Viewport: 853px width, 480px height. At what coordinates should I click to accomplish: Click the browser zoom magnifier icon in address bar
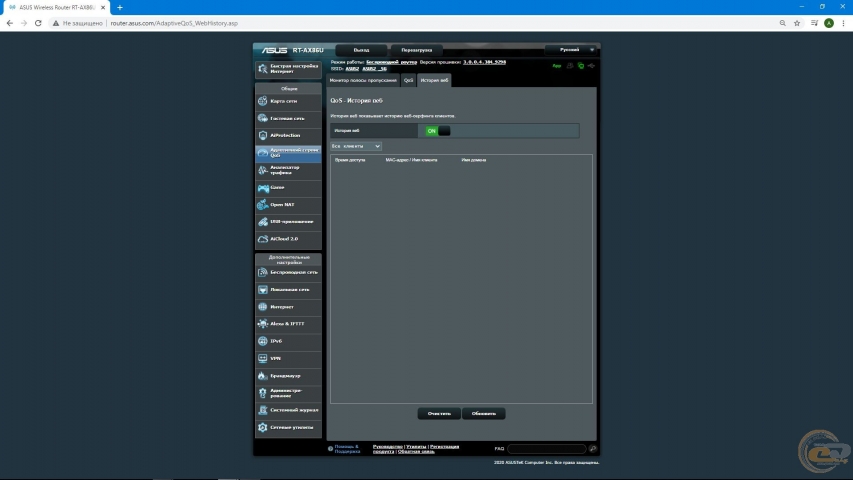(x=782, y=23)
